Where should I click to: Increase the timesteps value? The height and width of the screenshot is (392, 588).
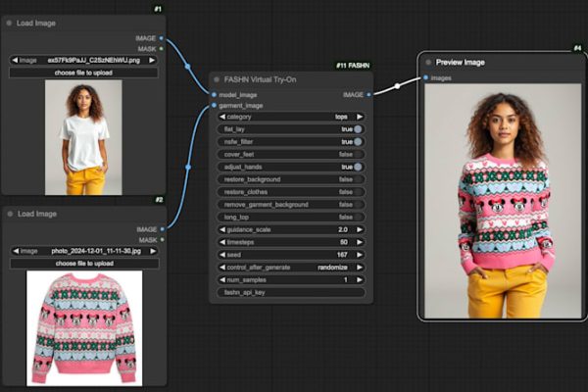(360, 242)
